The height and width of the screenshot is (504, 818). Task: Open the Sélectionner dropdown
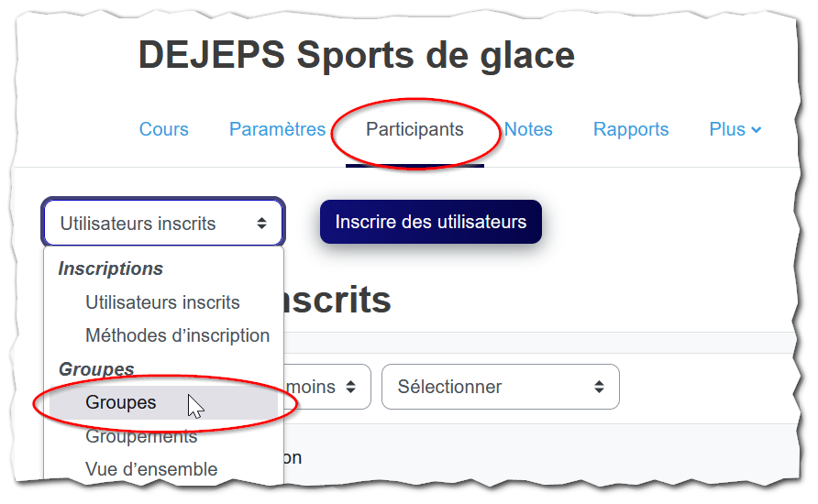point(501,387)
